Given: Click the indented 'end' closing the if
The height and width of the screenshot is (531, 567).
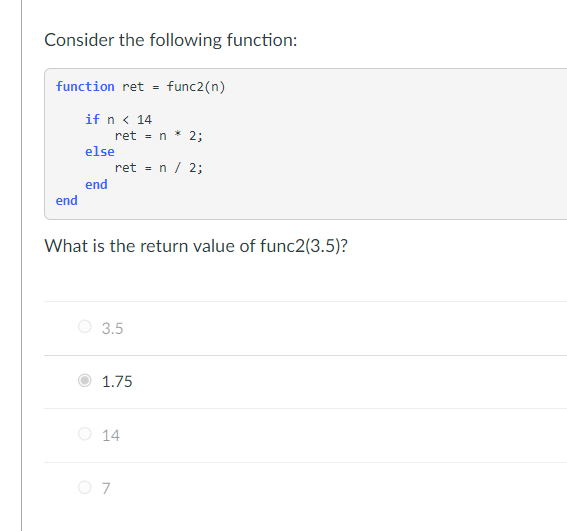Looking at the screenshot, I should 96,184.
